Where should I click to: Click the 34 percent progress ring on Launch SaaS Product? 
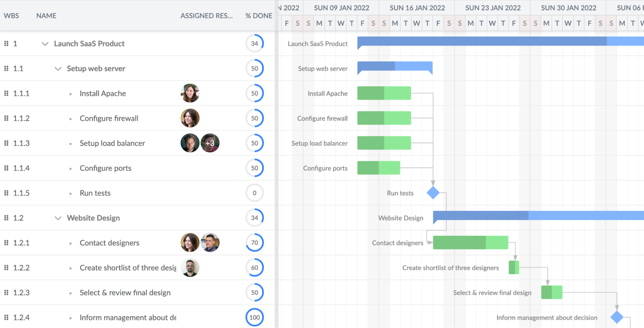[x=255, y=44]
